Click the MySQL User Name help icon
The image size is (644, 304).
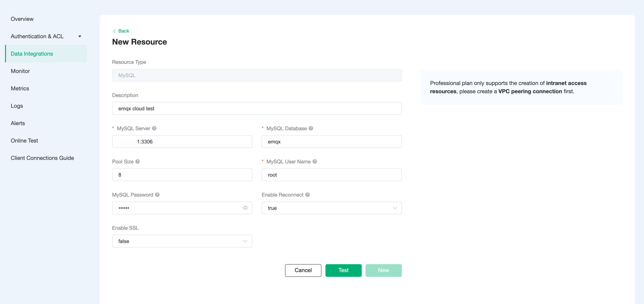click(x=315, y=161)
